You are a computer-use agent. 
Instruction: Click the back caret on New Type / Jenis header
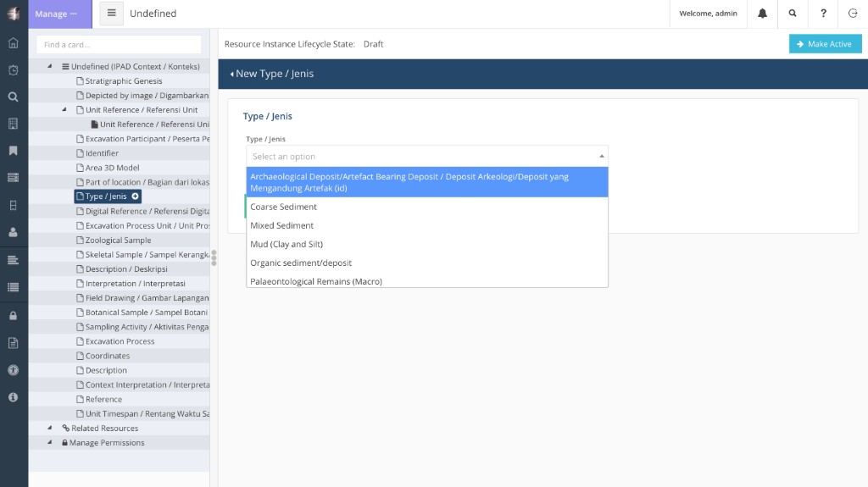232,75
